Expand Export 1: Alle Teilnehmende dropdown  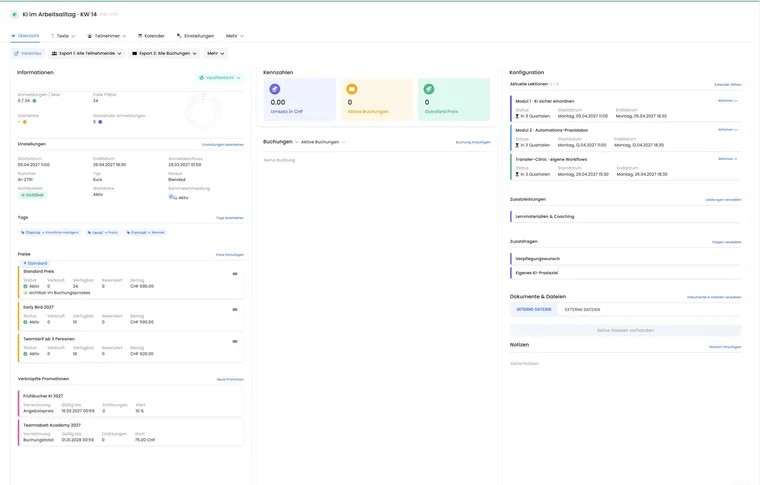(x=86, y=53)
